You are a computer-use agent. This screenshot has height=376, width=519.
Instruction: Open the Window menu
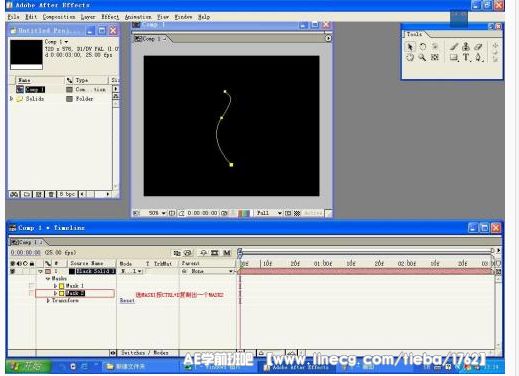[x=183, y=17]
